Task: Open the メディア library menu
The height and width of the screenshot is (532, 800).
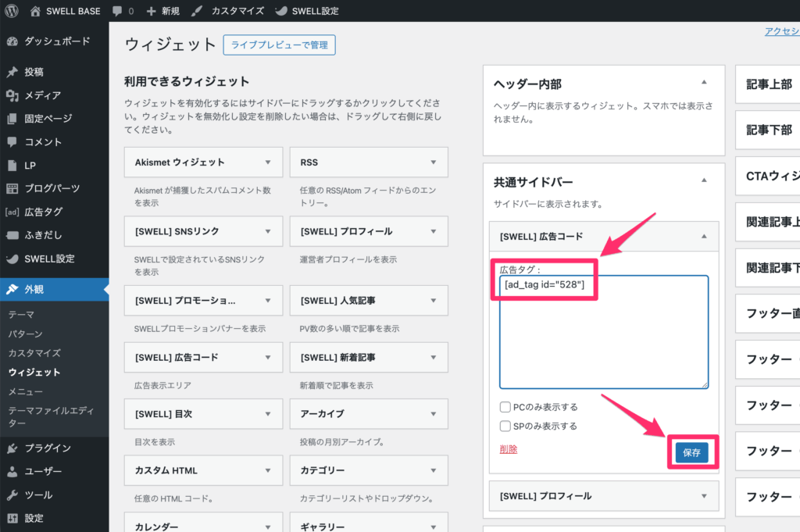Action: click(42, 95)
